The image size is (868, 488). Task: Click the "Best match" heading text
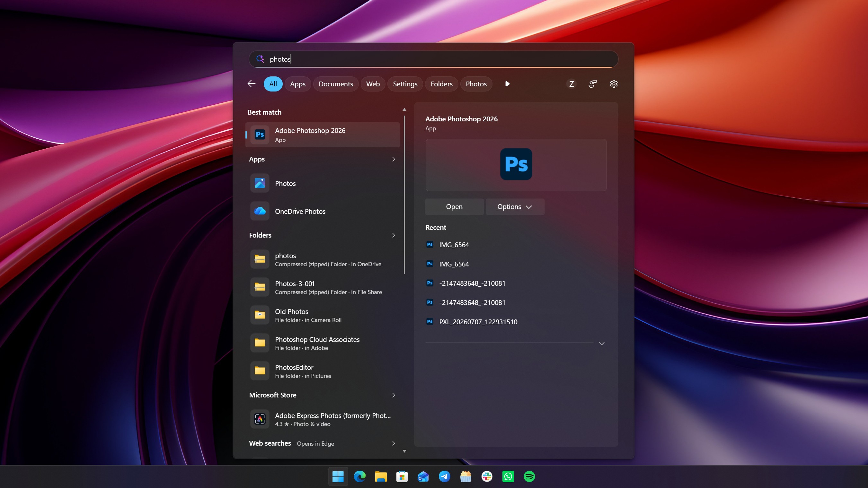[x=264, y=112]
